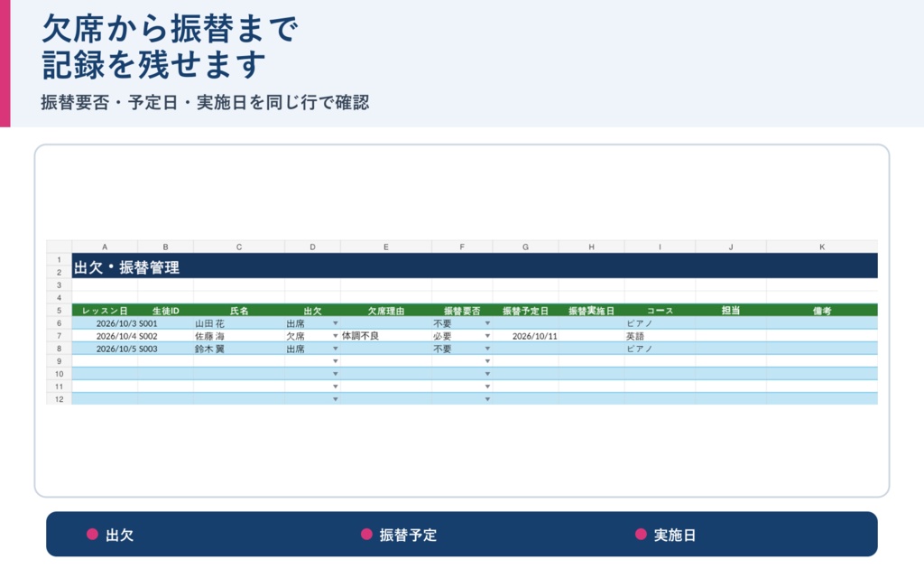Click the 生徒ID header cell
Viewport: 924px width, 578px height.
166,311
